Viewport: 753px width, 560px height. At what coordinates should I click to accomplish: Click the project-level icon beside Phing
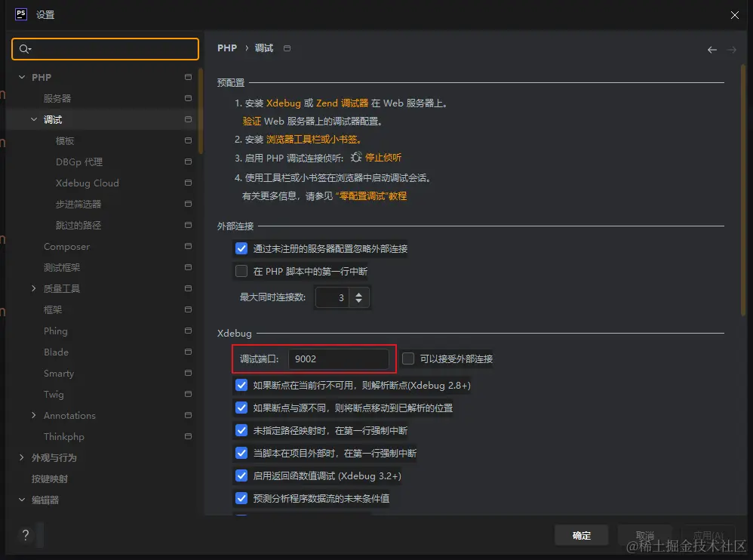[x=189, y=331]
